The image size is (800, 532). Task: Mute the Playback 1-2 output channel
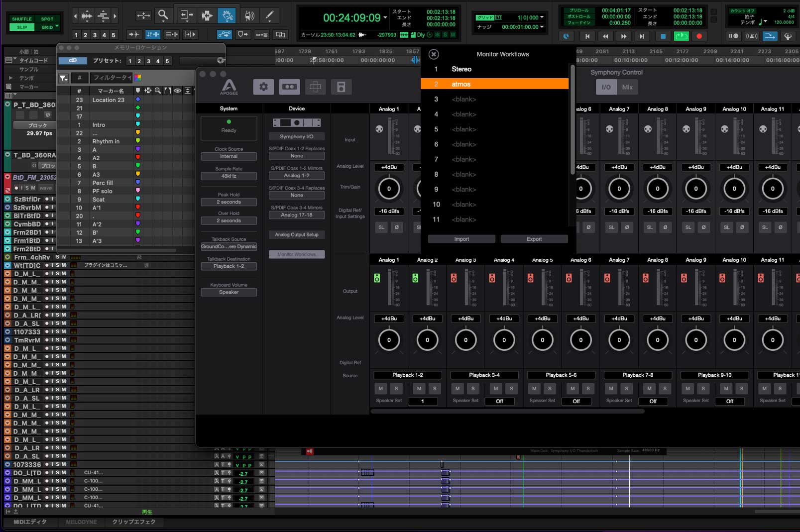380,389
